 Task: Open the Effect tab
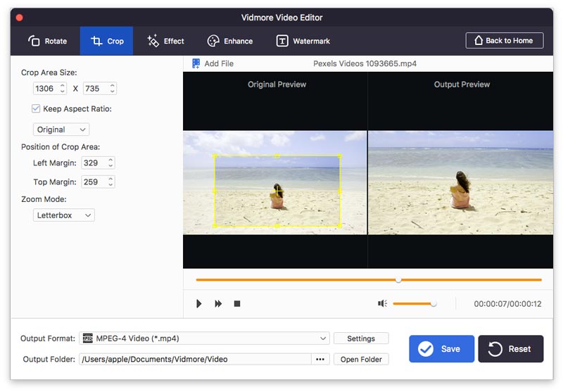[x=165, y=41]
